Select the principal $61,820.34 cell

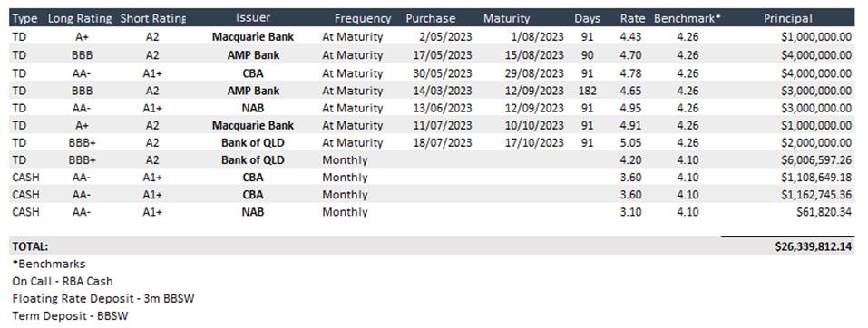point(824,212)
